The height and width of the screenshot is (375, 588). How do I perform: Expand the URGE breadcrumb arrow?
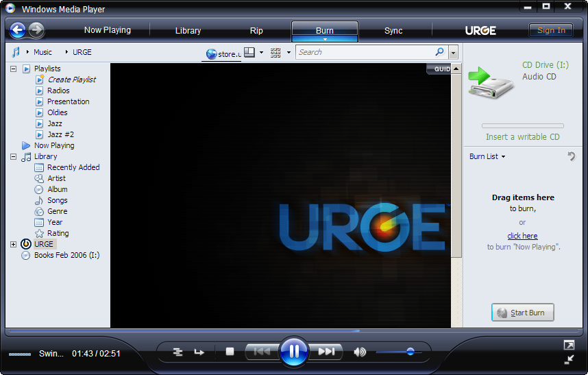click(x=66, y=51)
